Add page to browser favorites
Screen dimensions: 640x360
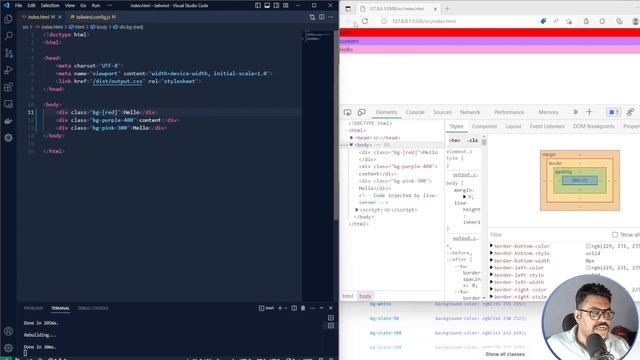coord(569,21)
